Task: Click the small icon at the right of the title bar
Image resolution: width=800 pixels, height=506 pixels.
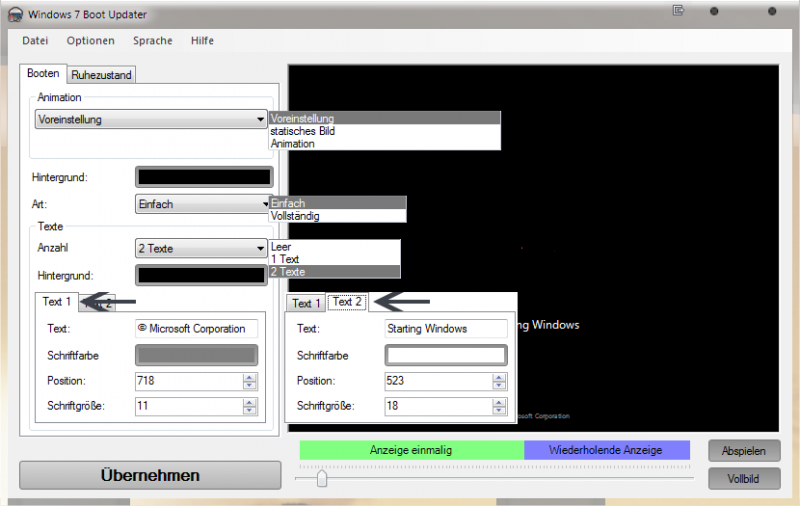Action: point(678,10)
